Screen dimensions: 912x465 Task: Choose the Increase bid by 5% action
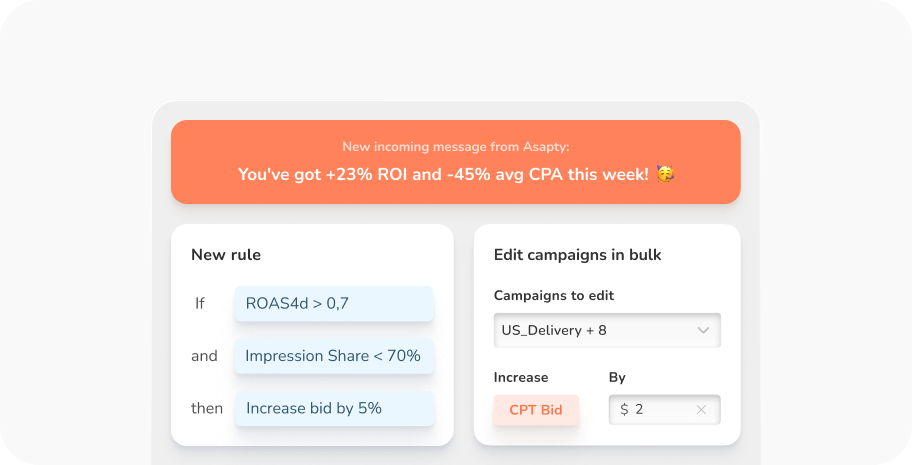tap(334, 408)
